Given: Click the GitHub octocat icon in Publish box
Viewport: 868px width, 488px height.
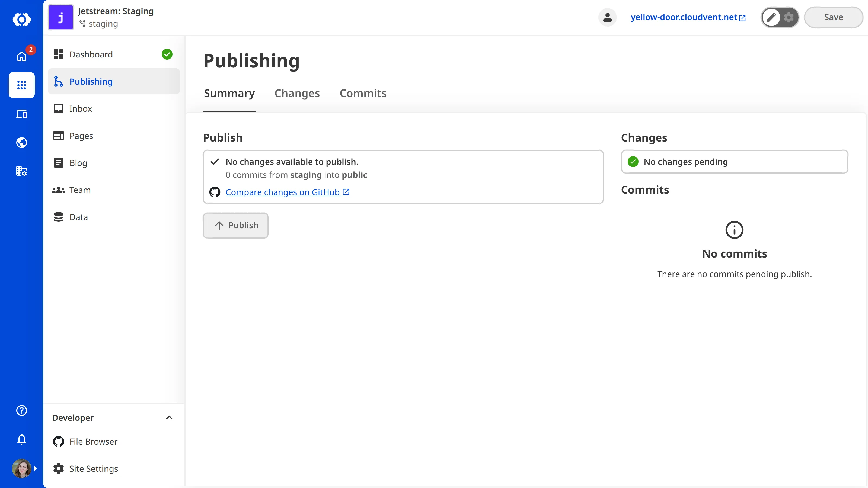Looking at the screenshot, I should click(215, 192).
